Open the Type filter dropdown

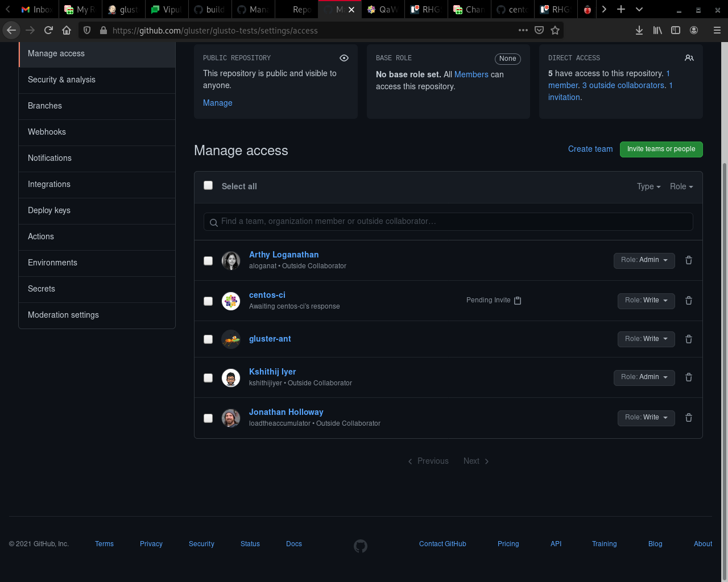click(x=648, y=186)
